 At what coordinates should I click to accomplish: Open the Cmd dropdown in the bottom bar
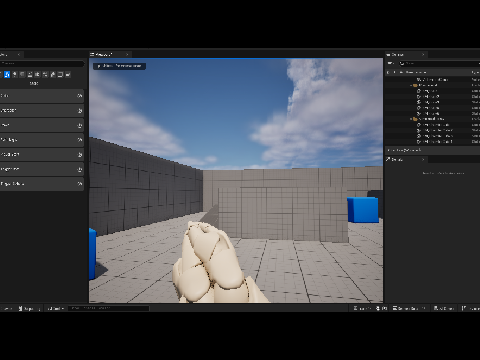coord(55,309)
